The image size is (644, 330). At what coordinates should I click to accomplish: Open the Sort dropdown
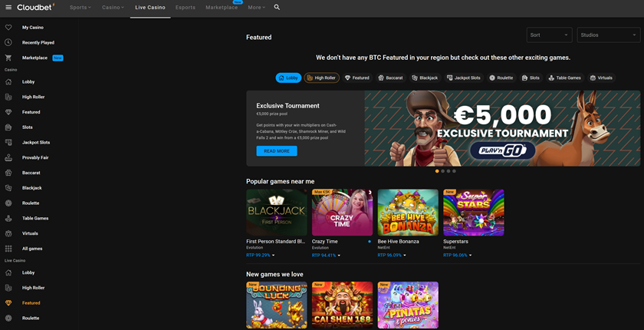[549, 35]
